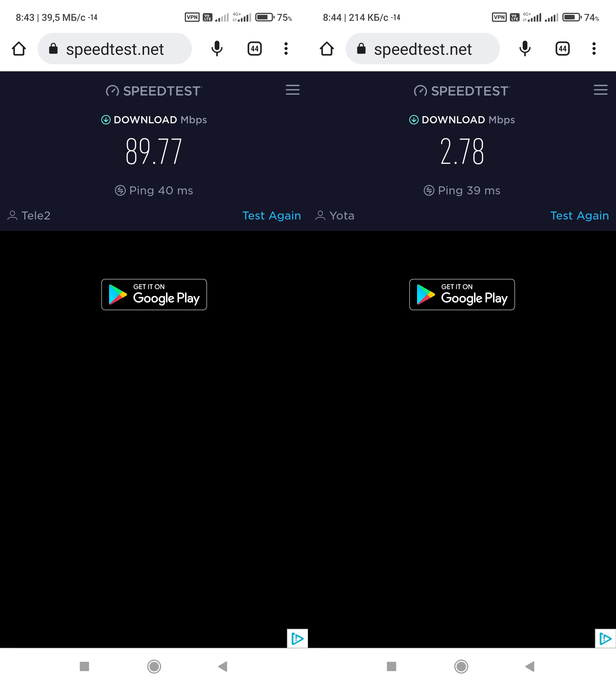Viewport: 616px width, 685px height.
Task: Tap Test Again on the Yota result
Action: (x=579, y=215)
